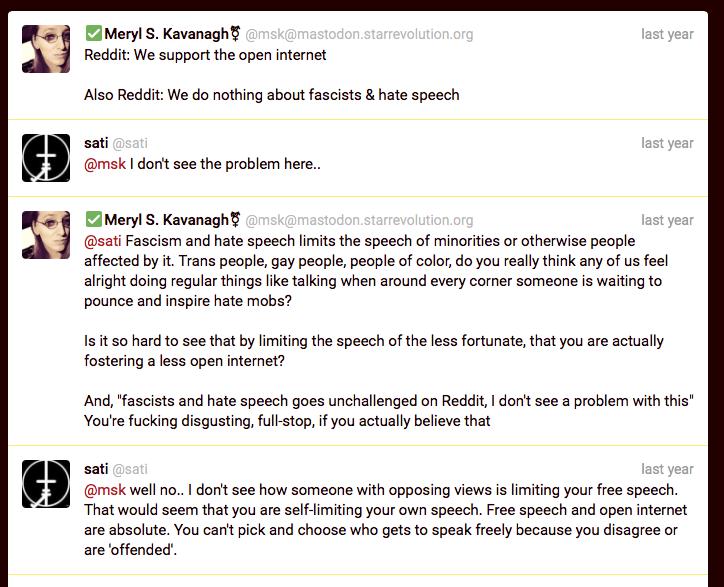Open Meryl S. Kavanagh's profile from first post

(x=166, y=34)
